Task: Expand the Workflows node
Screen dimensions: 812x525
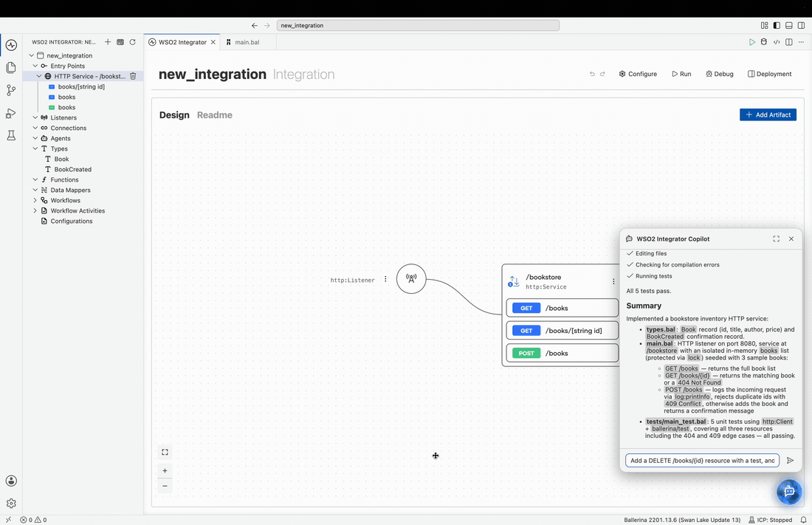Action: click(x=35, y=201)
